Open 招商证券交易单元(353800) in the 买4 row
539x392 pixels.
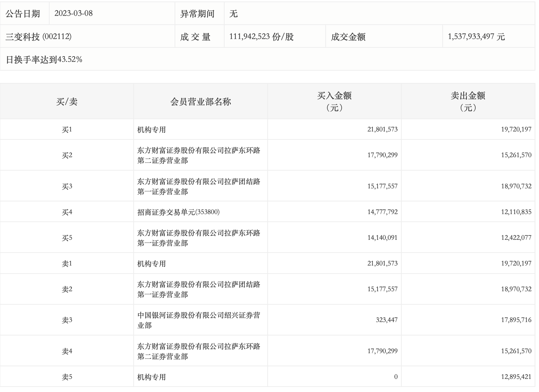coord(178,212)
